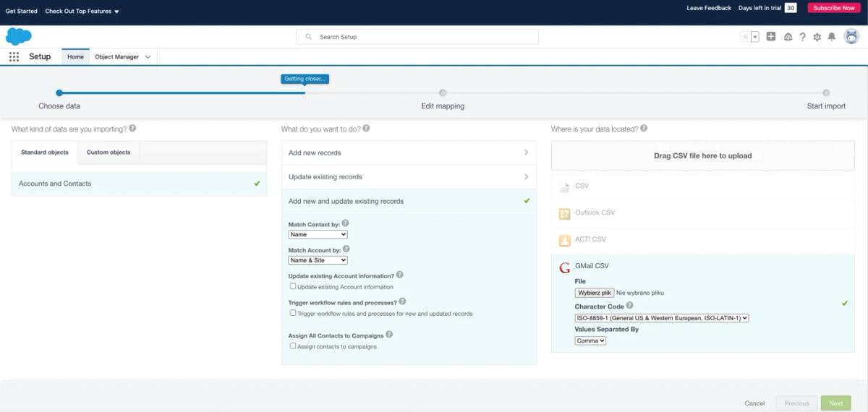Click help icon beside Match Account by

(346, 249)
